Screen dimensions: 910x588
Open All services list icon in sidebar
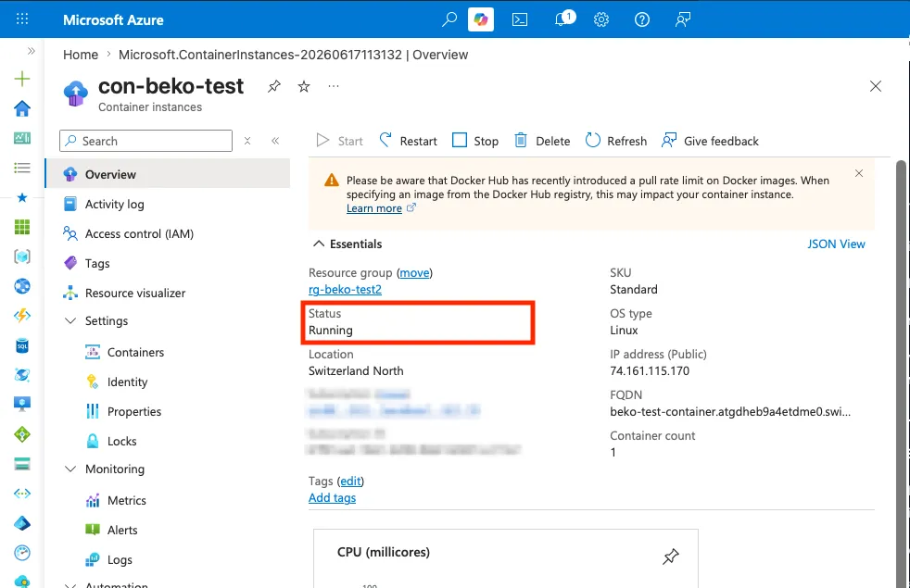(22, 168)
